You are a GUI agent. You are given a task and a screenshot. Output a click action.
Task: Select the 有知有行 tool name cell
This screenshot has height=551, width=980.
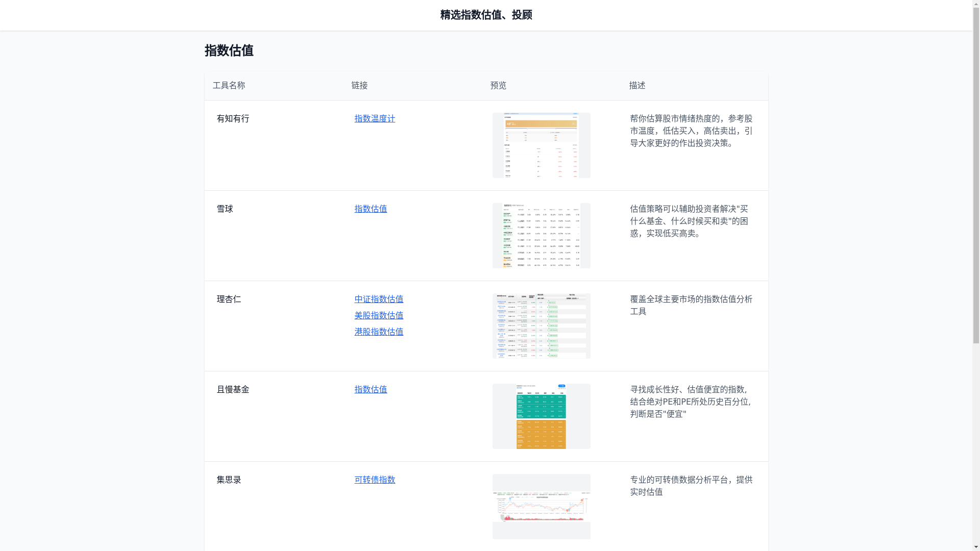coord(233,118)
